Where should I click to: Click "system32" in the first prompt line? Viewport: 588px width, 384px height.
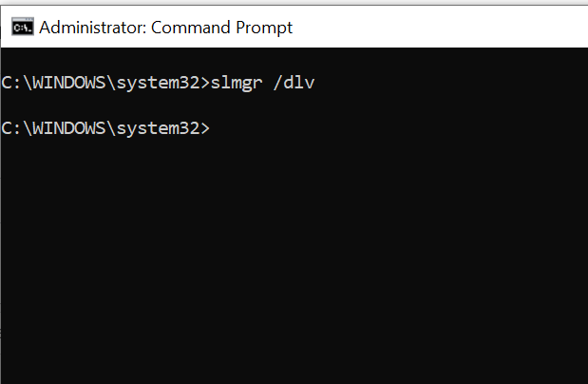(x=157, y=82)
